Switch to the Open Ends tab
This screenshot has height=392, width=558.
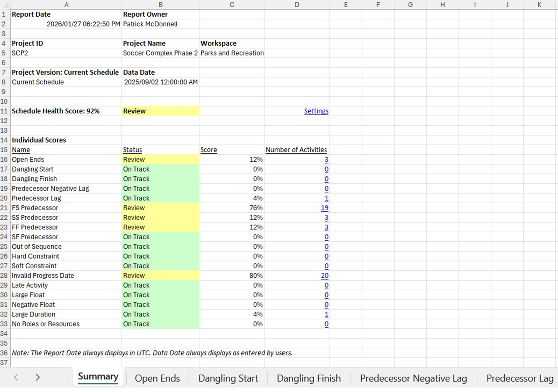pyautogui.click(x=157, y=378)
